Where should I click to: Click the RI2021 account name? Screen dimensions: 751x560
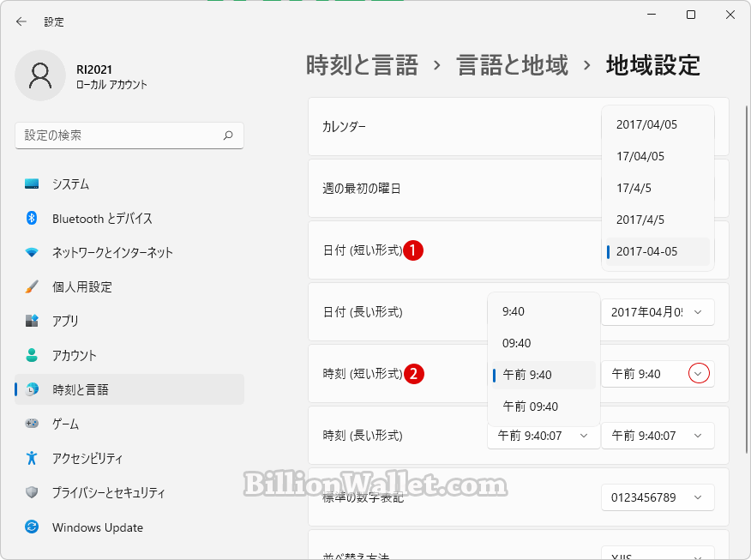point(94,69)
